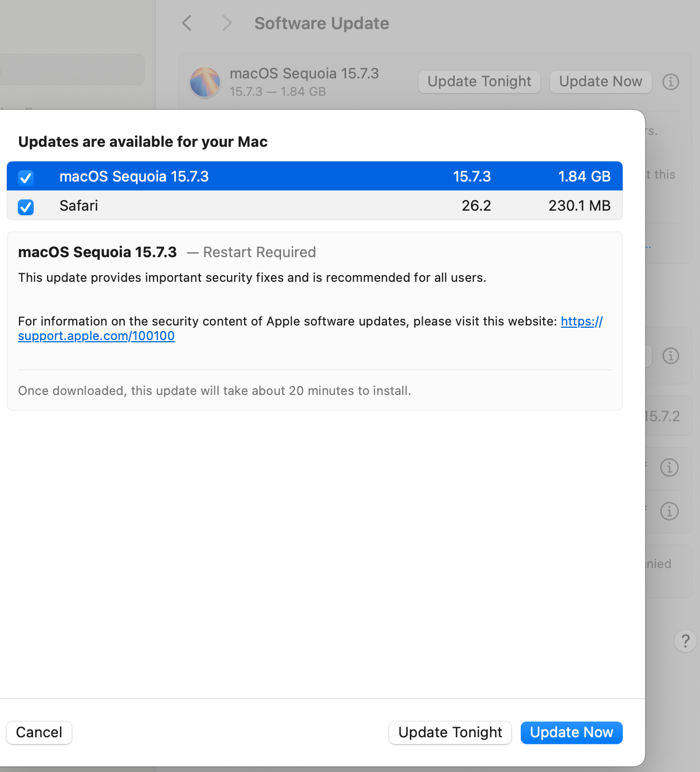Uncheck the macOS Sequoia 15.7.3 checkbox
The height and width of the screenshot is (772, 700).
click(26, 178)
